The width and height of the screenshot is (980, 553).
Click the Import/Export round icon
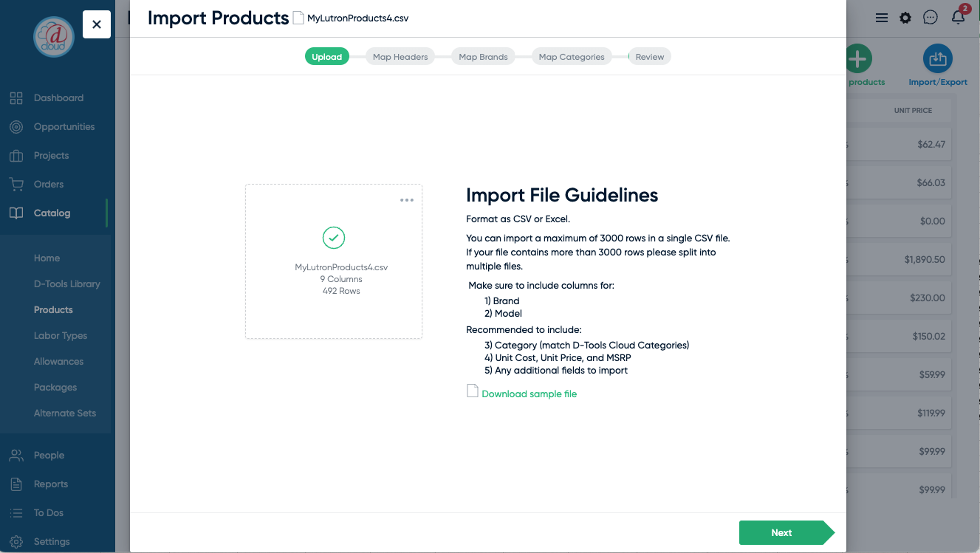pyautogui.click(x=938, y=58)
